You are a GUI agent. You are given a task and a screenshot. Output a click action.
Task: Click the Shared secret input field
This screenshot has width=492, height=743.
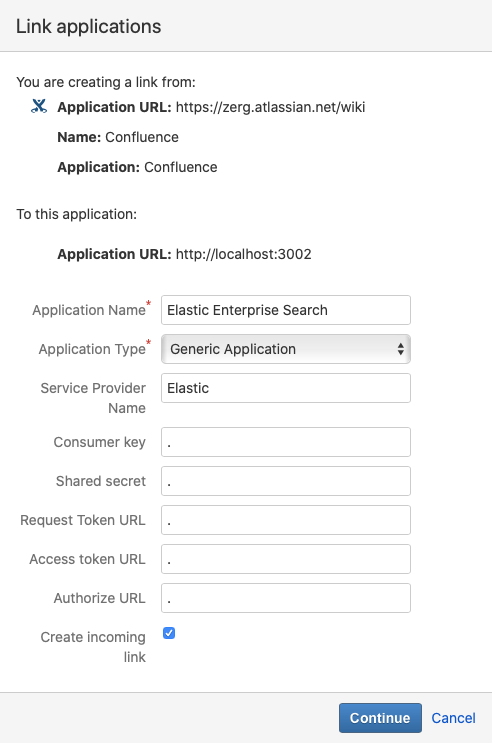click(286, 481)
